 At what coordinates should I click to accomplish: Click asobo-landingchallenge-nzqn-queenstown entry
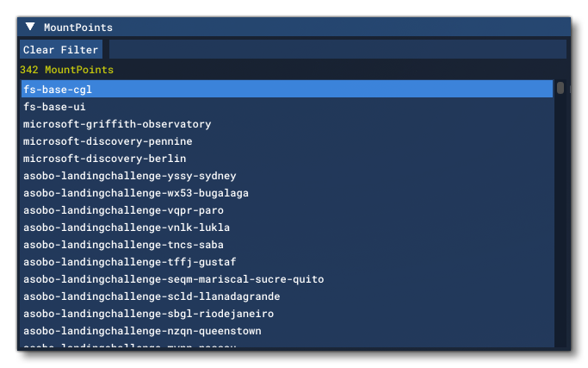(x=142, y=331)
